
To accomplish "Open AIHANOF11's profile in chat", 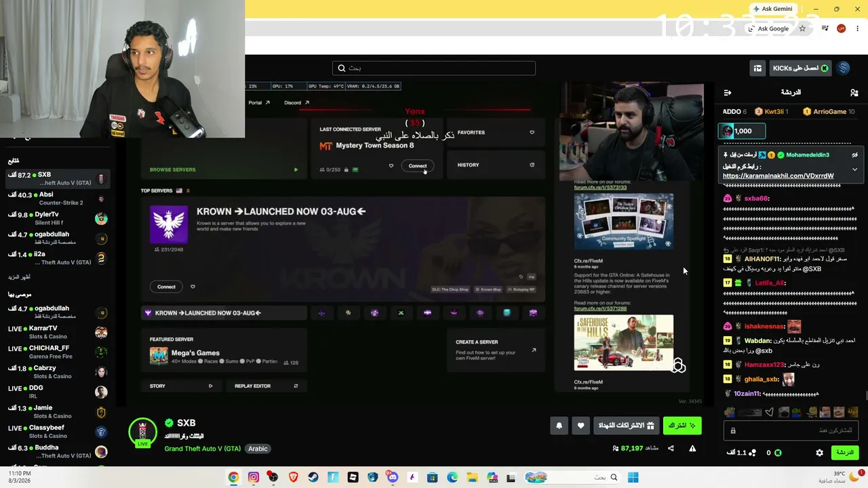I will (x=762, y=259).
